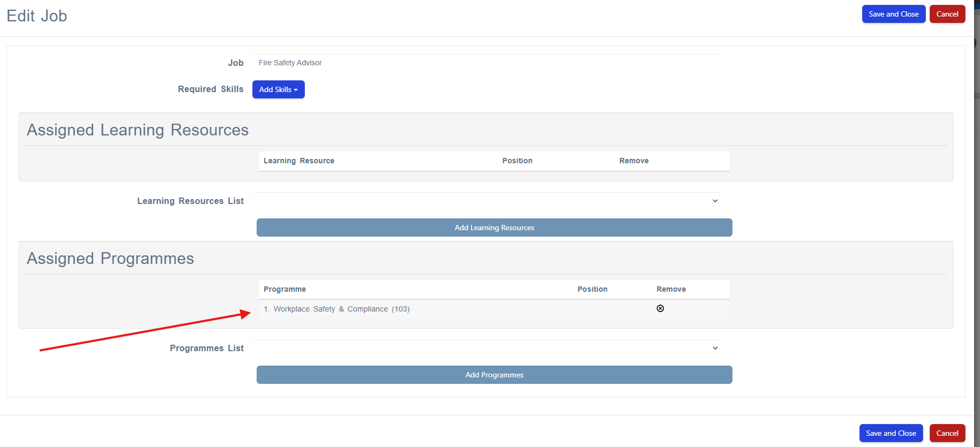Click Add Learning Resources button
Image resolution: width=980 pixels, height=447 pixels.
[495, 228]
